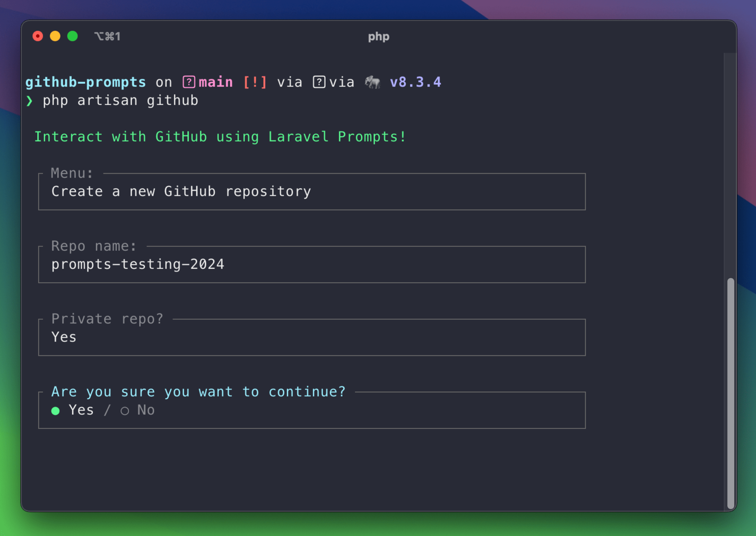Click 'Create a new GitHub repository' menu value
The image size is (756, 536).
(x=181, y=191)
